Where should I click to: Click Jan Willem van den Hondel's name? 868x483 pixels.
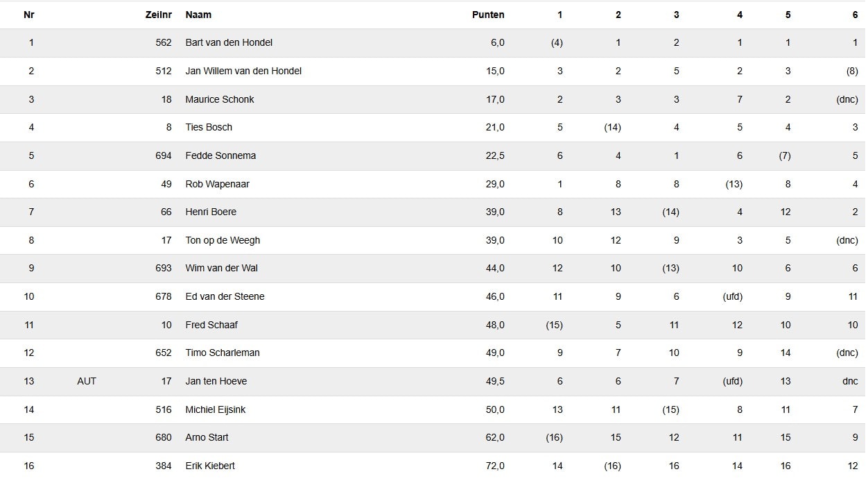[x=243, y=71]
